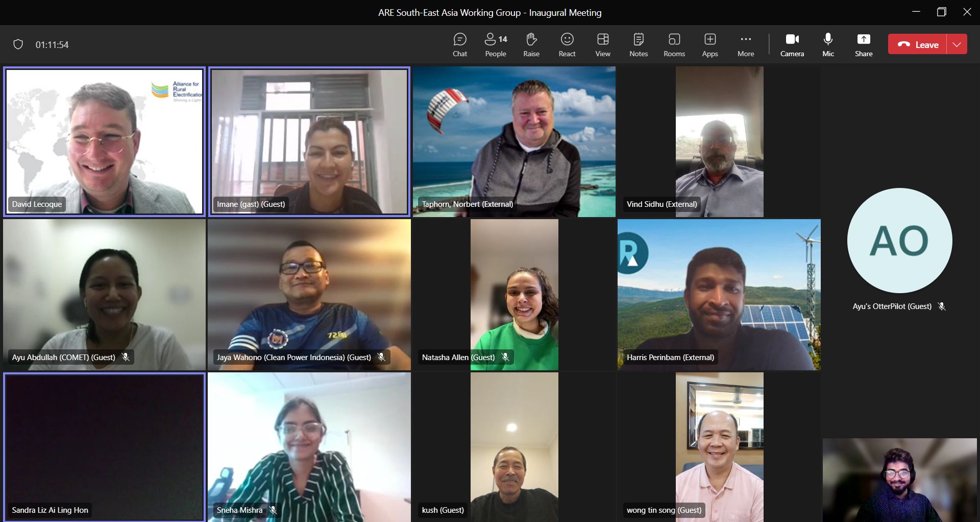Show the People participants list
The width and height of the screenshot is (980, 522).
tap(495, 44)
